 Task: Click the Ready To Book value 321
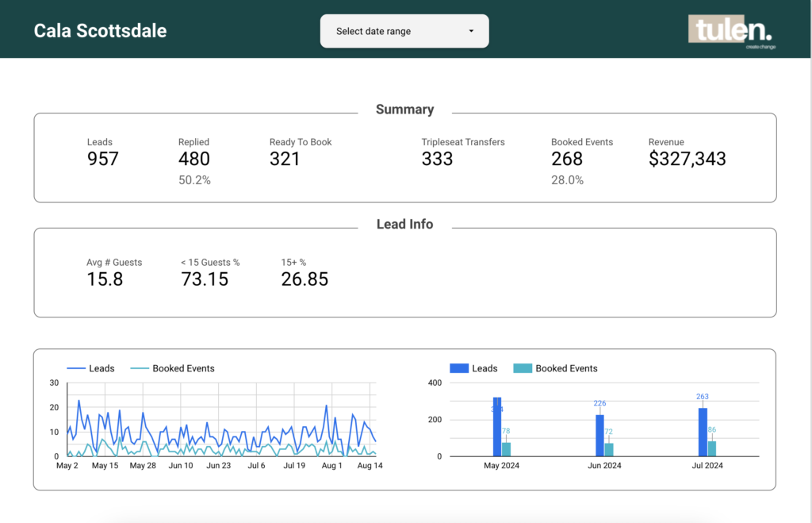point(285,159)
